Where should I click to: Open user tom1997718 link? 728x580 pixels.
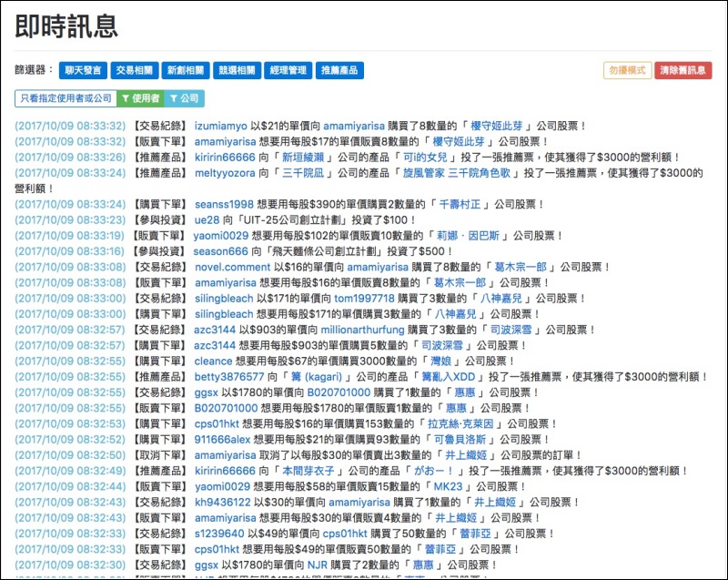tap(364, 298)
